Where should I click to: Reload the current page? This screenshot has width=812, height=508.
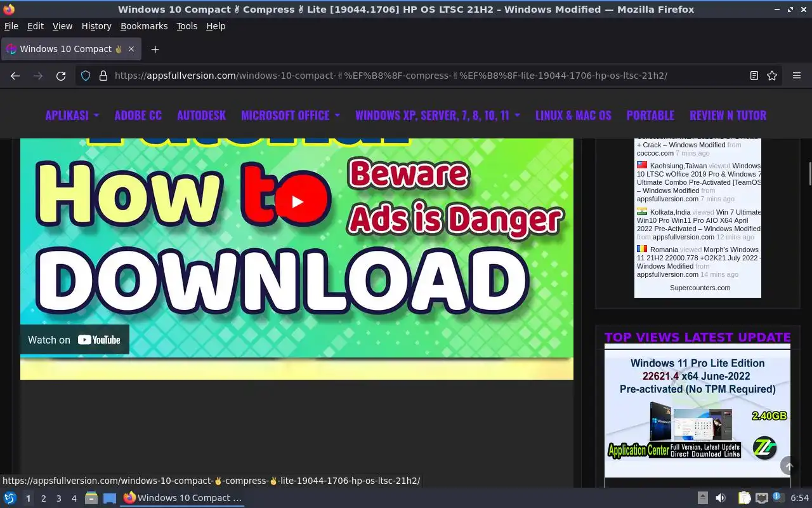coord(61,76)
